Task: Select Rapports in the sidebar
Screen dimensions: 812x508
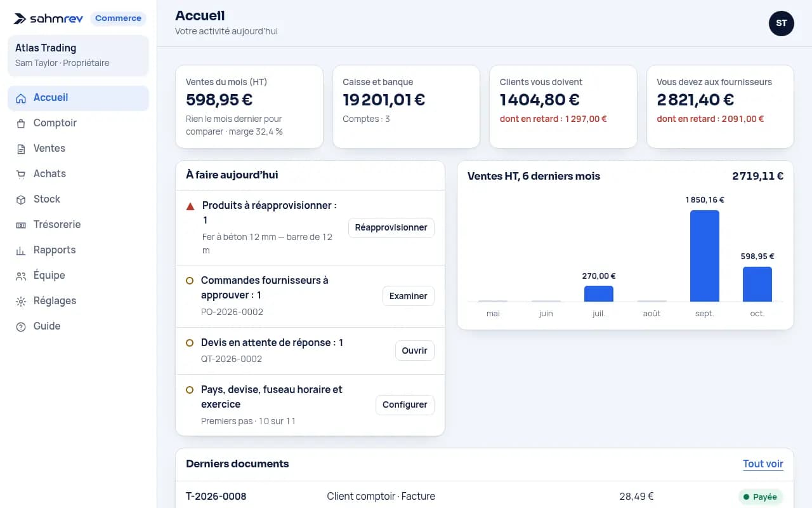Action: (x=79, y=250)
